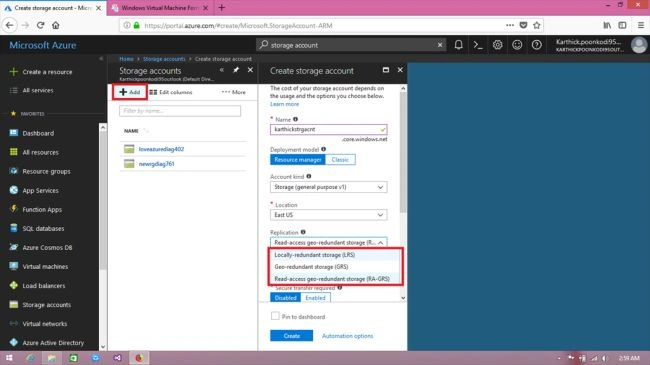
Task: Click the Home breadcrumb link
Action: 126,59
